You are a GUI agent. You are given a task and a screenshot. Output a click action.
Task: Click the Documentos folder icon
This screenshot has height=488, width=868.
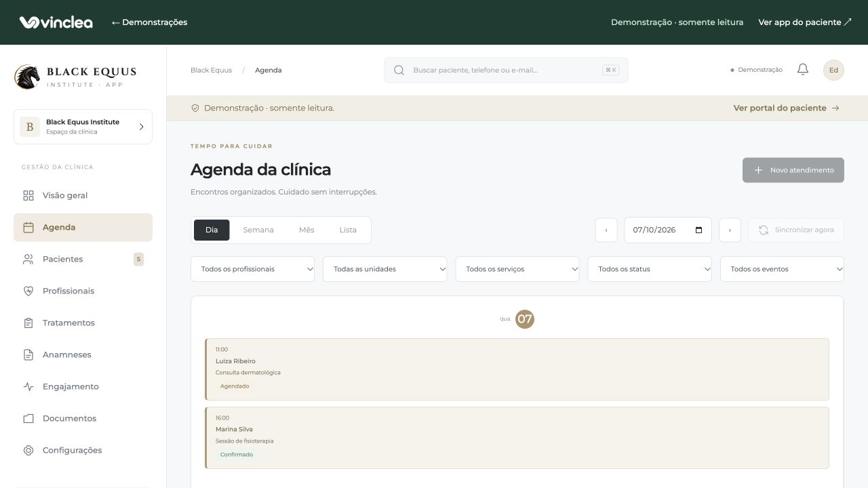[x=28, y=418]
